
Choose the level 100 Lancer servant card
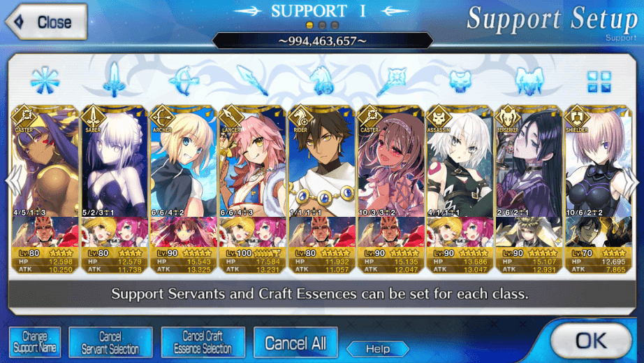(253, 189)
